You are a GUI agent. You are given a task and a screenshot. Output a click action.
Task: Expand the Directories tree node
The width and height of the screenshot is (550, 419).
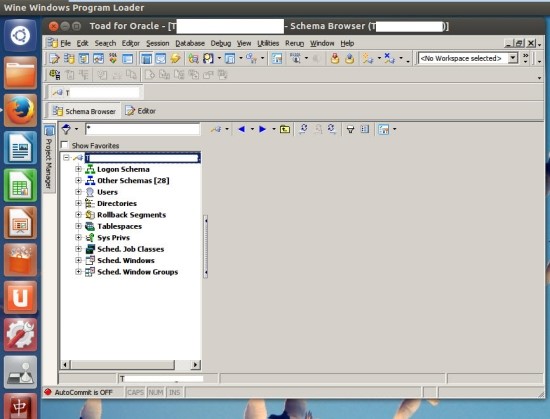[79, 203]
